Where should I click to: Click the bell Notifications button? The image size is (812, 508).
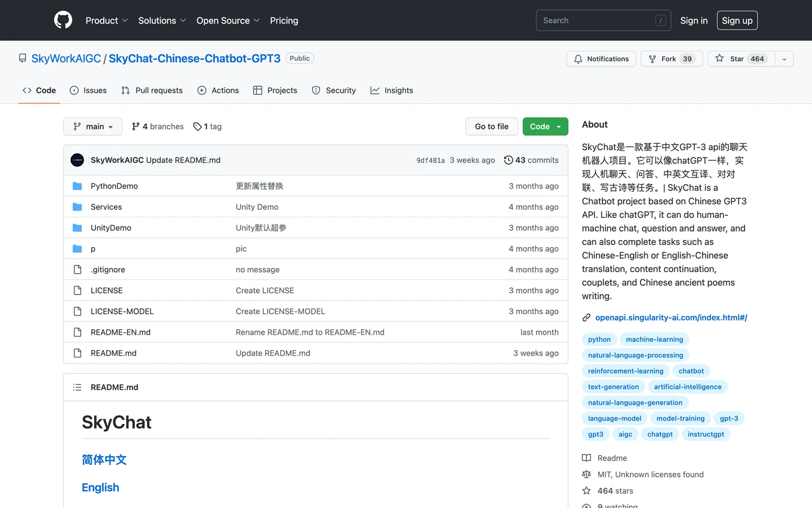601,59
